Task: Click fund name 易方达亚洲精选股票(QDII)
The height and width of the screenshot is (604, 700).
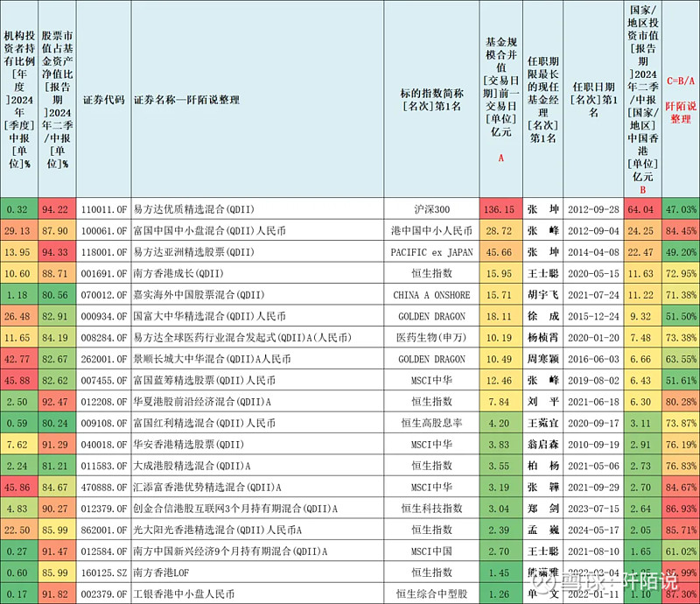Action: click(193, 252)
